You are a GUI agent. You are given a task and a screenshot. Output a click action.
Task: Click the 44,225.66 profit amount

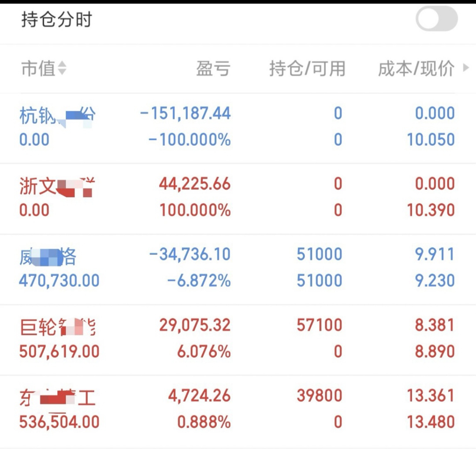point(195,184)
